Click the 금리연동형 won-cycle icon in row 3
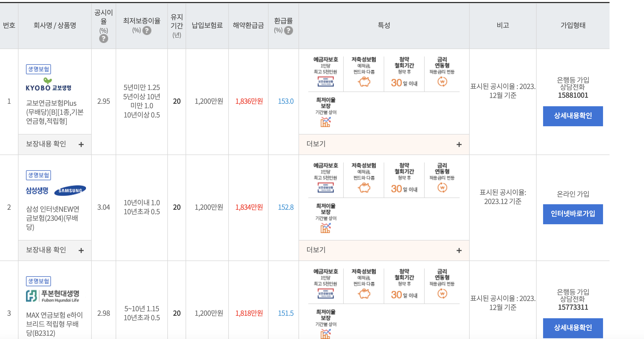 [442, 294]
